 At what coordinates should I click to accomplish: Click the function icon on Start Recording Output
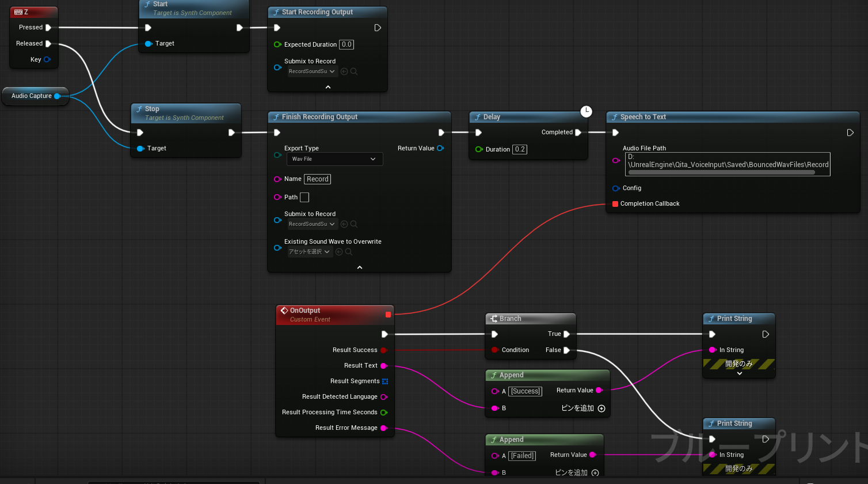276,12
